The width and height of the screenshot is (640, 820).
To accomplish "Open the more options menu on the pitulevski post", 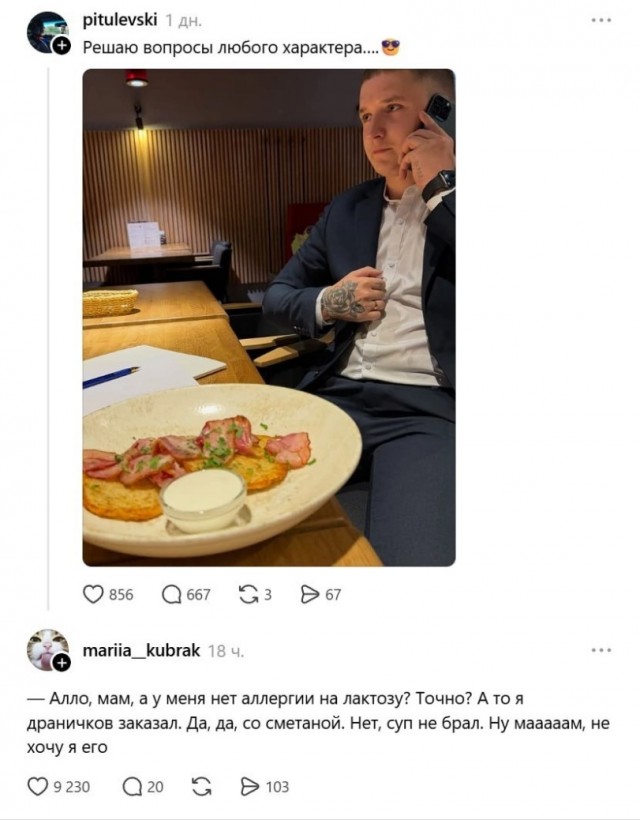I will click(x=601, y=20).
